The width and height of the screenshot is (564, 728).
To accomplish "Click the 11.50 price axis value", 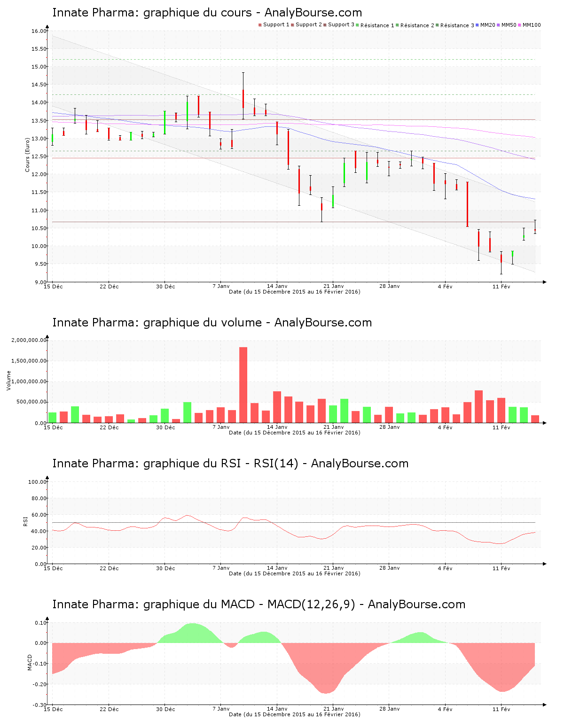I will pos(39,192).
